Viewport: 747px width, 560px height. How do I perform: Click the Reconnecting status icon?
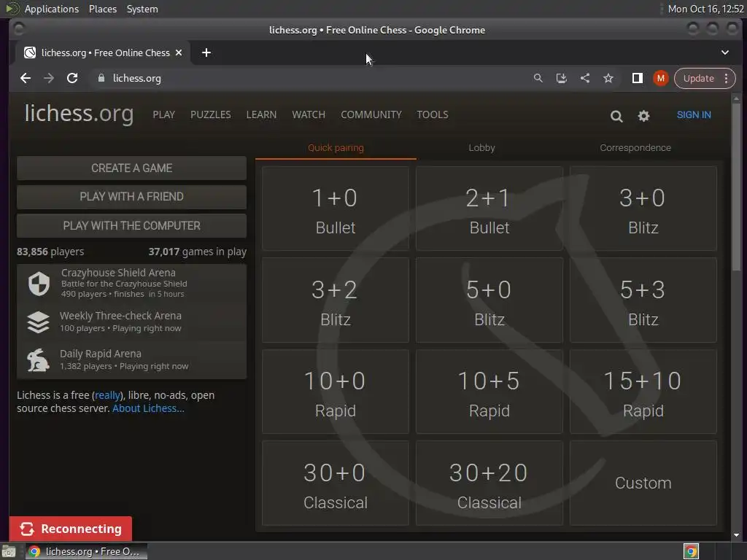point(27,529)
